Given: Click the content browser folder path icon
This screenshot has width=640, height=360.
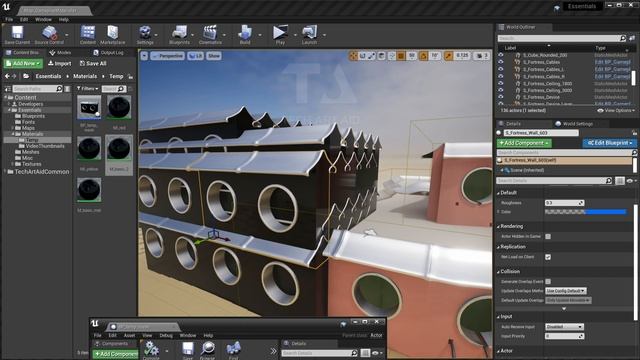Looking at the screenshot, I should click(26, 76).
